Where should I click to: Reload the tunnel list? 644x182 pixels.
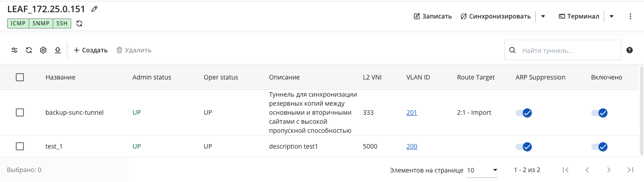pos(29,50)
